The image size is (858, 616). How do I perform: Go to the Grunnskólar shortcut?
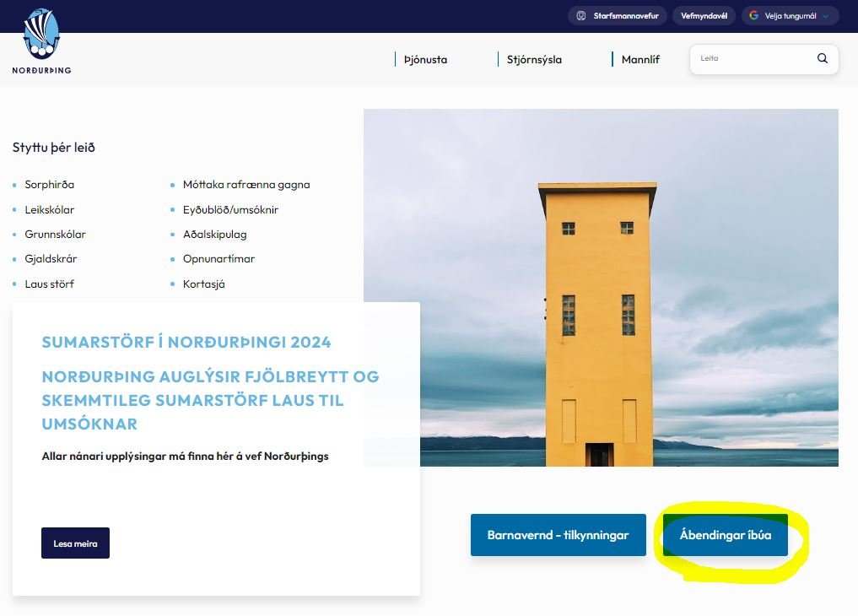56,235
